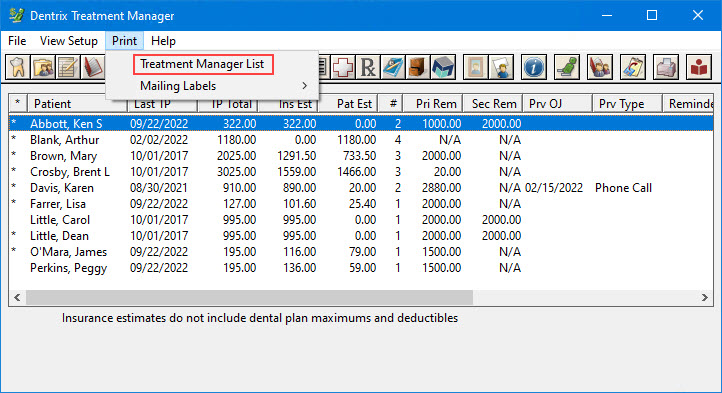
Task: Select patient row Farrer, Lisa
Action: pyautogui.click(x=361, y=204)
